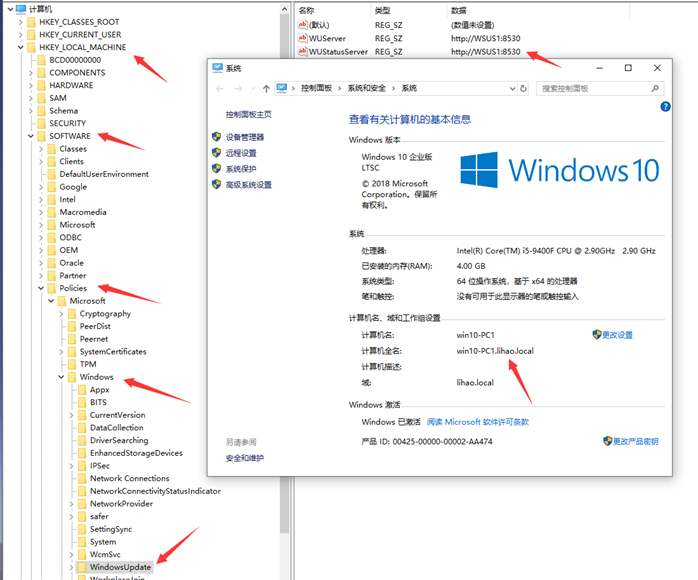Open recent locations dropdown arrow

click(253, 89)
